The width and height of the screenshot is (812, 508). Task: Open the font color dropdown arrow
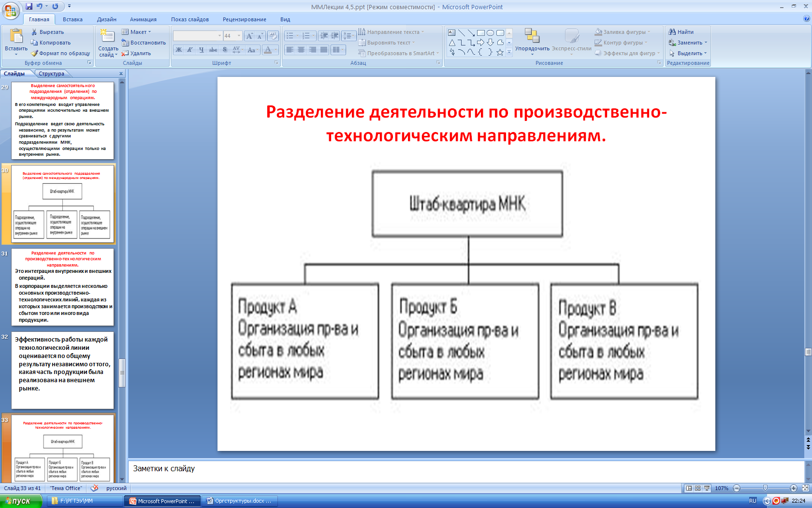click(x=276, y=50)
